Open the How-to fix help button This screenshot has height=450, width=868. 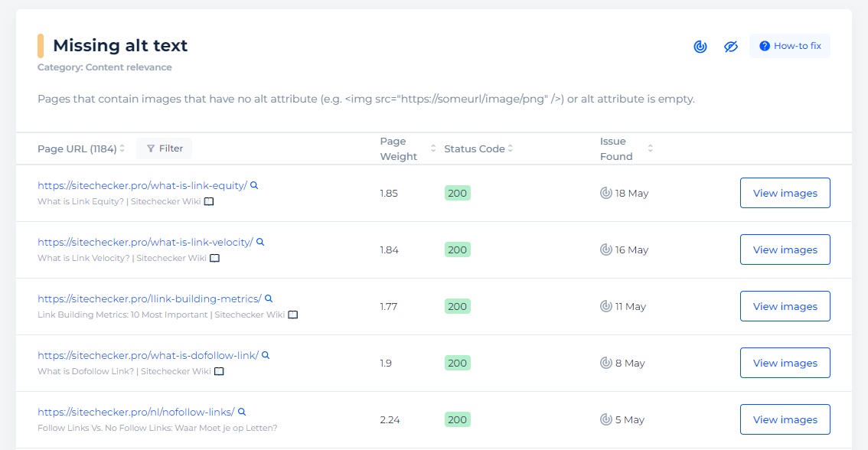pos(790,46)
